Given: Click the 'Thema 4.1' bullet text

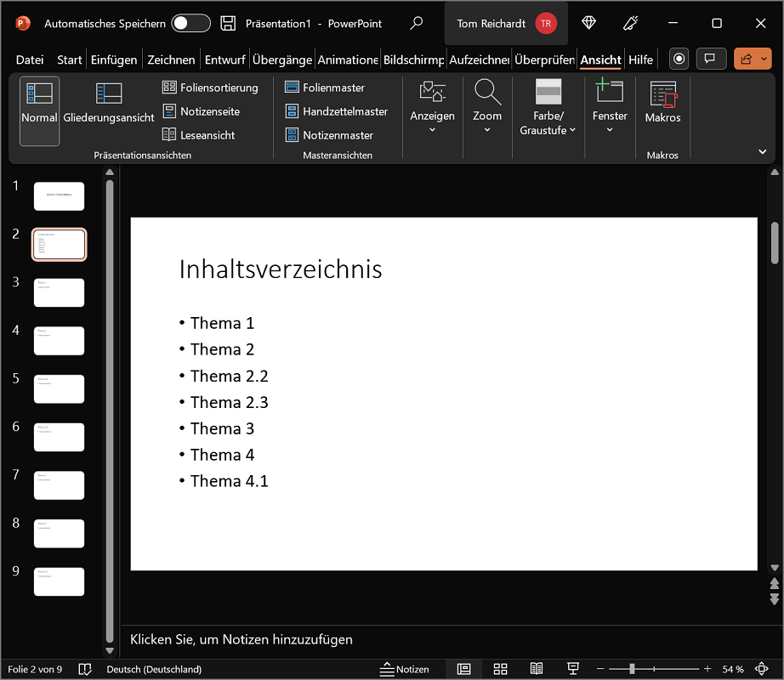Looking at the screenshot, I should coord(229,481).
